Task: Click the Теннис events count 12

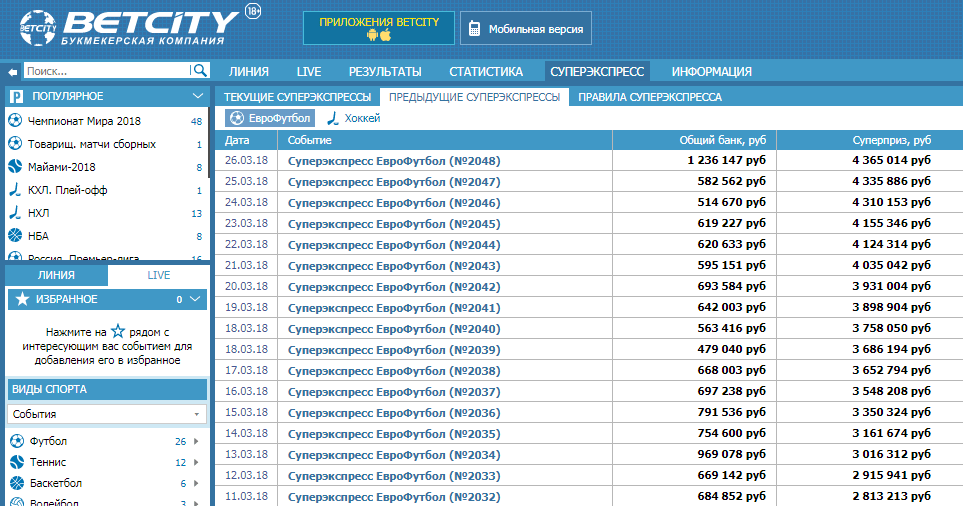Action: (181, 462)
